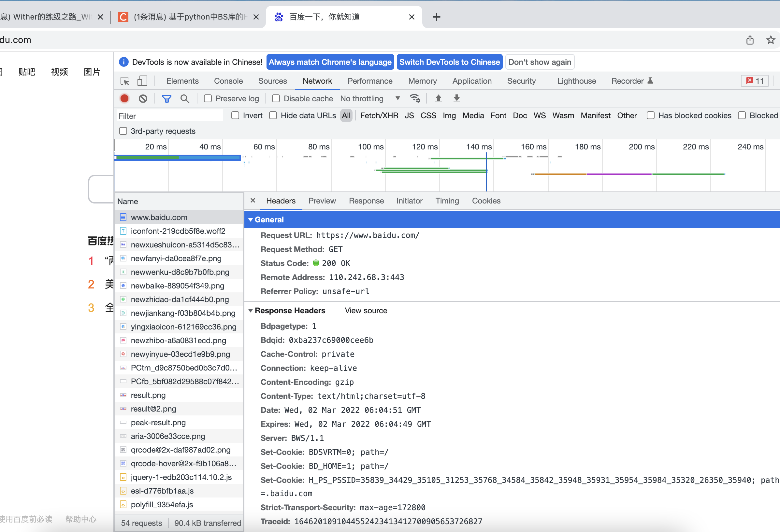
Task: Click Switch DevTools to Chinese button
Action: [449, 62]
